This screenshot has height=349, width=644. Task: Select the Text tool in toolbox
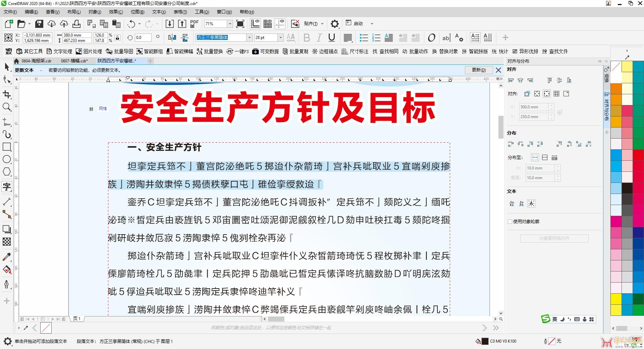pos(7,187)
